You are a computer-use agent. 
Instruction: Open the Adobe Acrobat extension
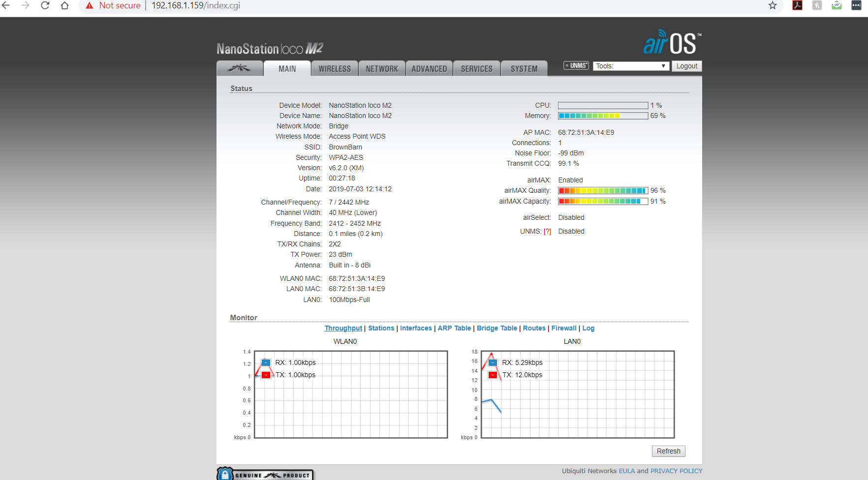tap(797, 5)
